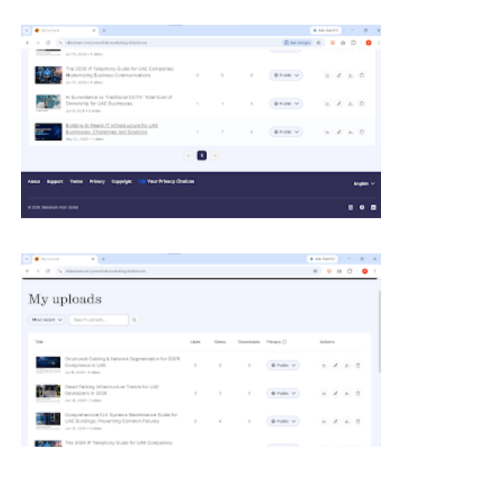The image size is (486, 500).
Task: Open the About link in the footer
Action: click(x=34, y=181)
